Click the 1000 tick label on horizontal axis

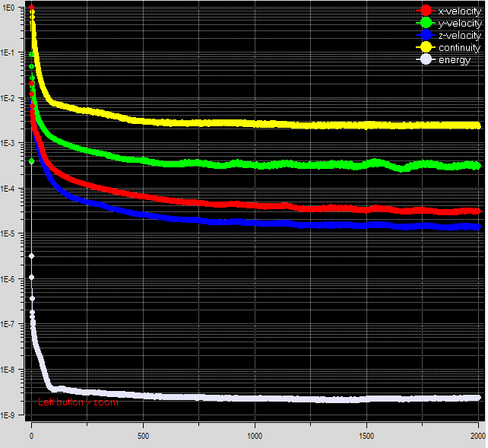pos(255,436)
